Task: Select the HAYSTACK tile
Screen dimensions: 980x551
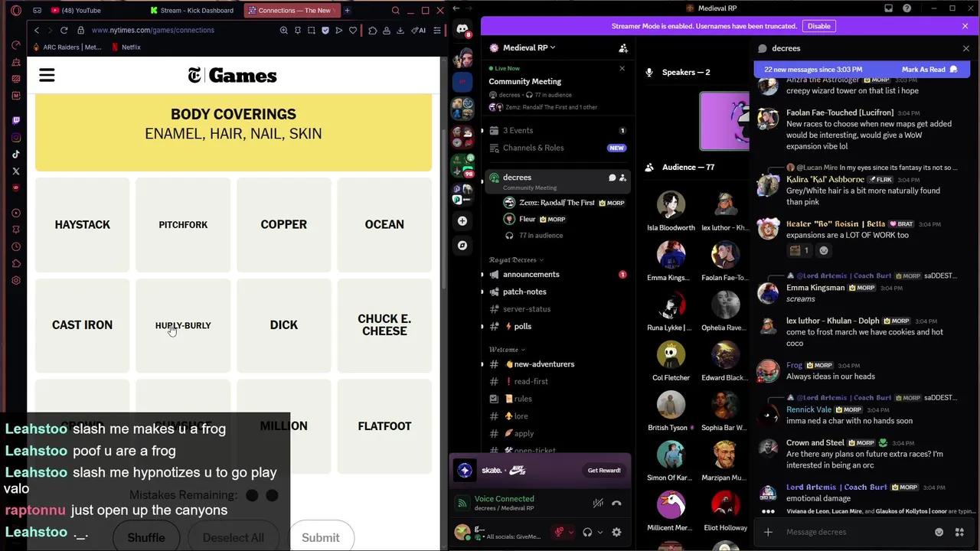Action: point(83,224)
